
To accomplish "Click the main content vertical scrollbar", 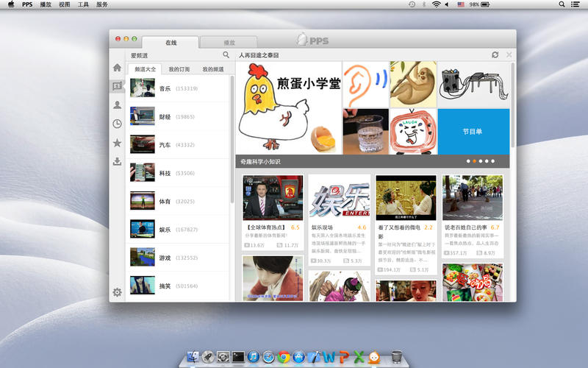I will click(x=512, y=105).
